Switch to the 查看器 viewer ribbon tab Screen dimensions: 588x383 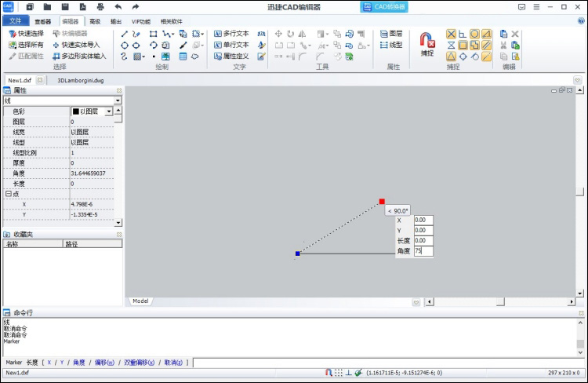coord(43,21)
